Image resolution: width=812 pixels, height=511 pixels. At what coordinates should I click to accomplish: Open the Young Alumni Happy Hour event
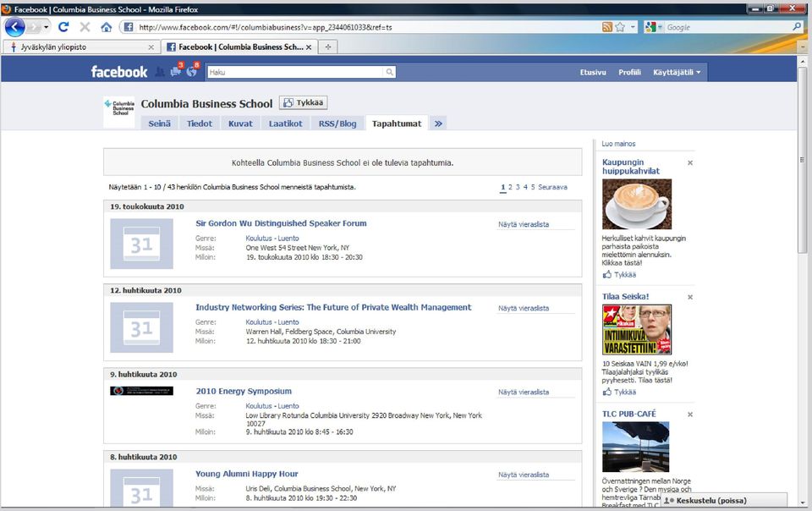tap(246, 474)
